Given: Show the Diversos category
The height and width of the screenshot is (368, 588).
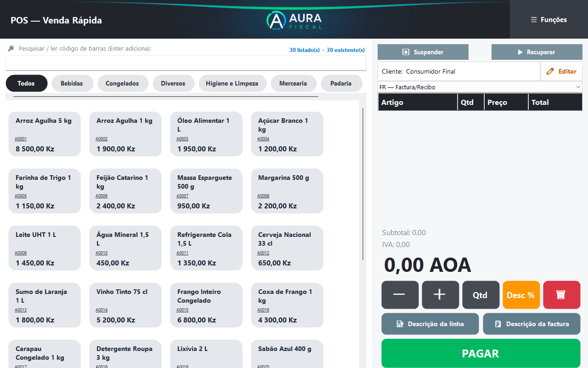Looking at the screenshot, I should pyautogui.click(x=173, y=83).
